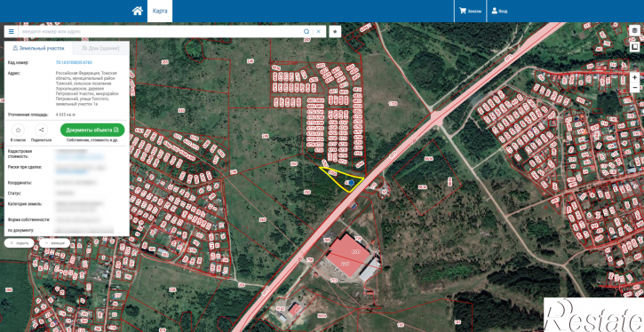Open favorites with the star button
The image size is (644, 332).
point(335,32)
